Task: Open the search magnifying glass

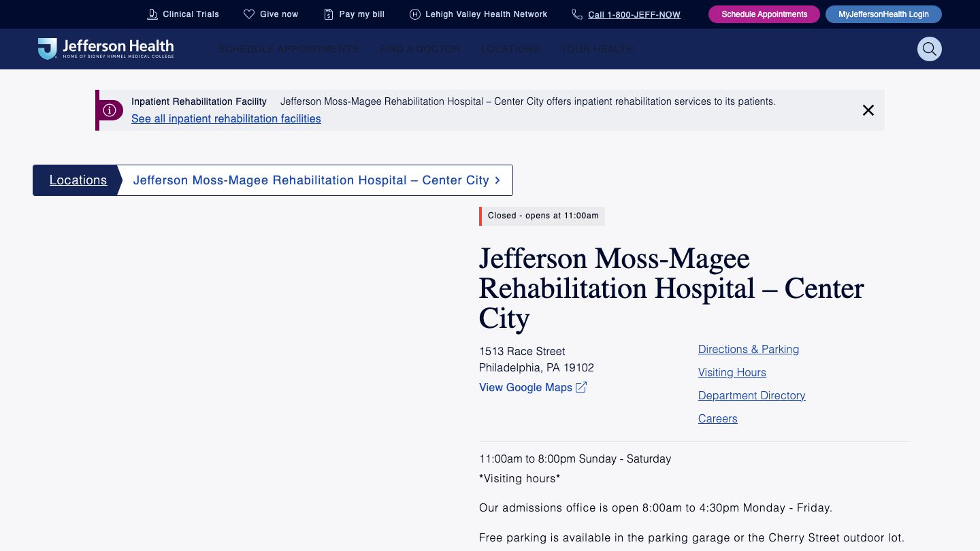Action: coord(930,49)
